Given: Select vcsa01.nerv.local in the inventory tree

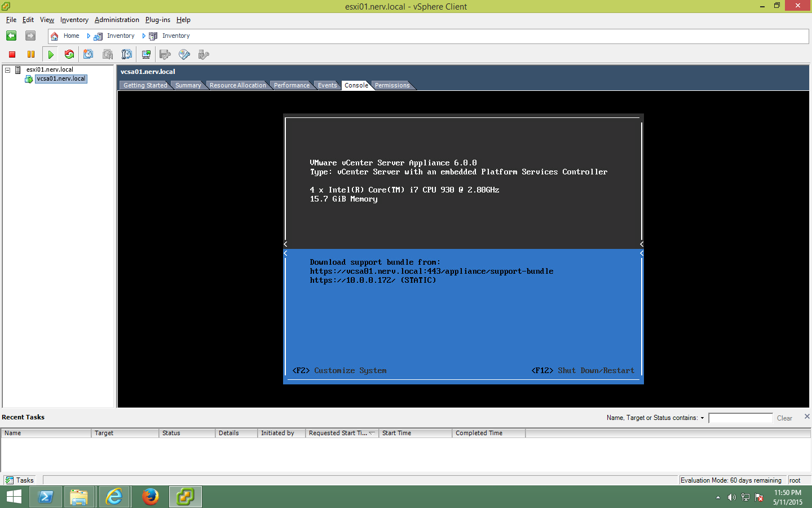Looking at the screenshot, I should coord(61,78).
